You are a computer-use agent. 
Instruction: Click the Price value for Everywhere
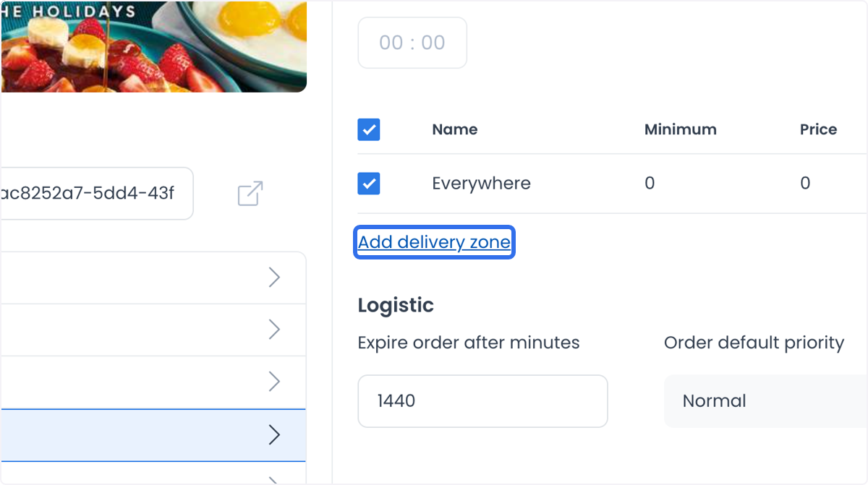[805, 184]
